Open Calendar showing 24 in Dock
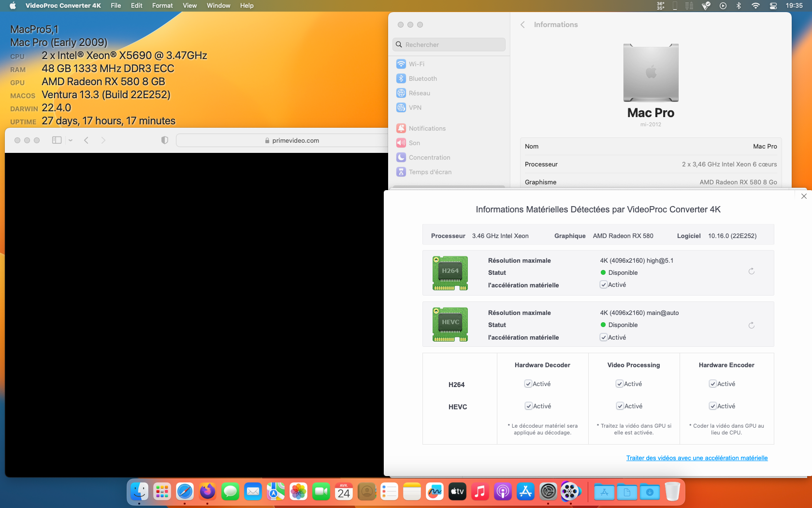The image size is (812, 508). coord(344,492)
